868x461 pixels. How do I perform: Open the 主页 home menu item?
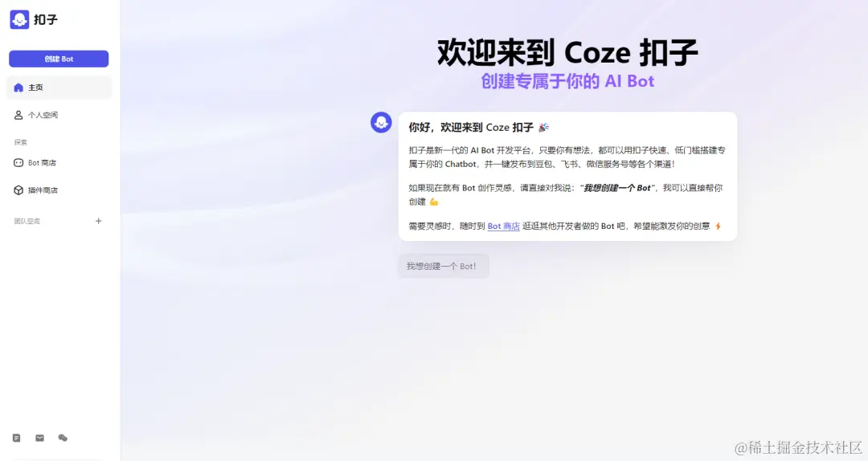point(59,88)
